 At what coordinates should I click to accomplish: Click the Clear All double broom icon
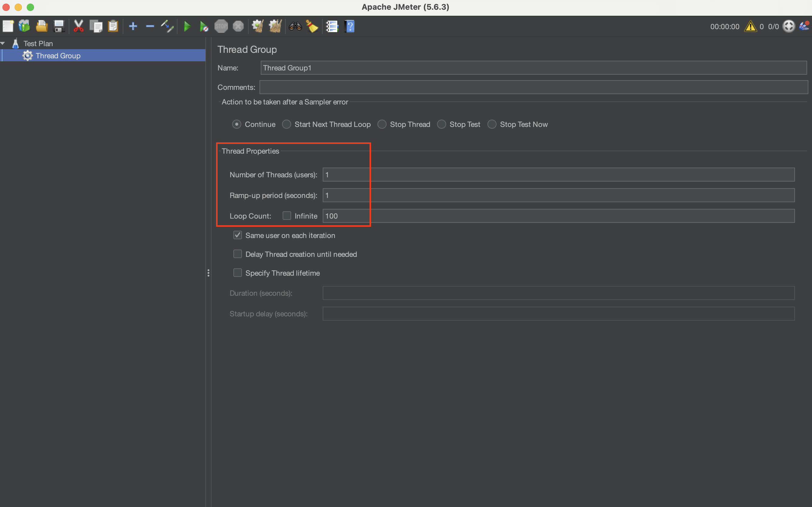pos(275,26)
